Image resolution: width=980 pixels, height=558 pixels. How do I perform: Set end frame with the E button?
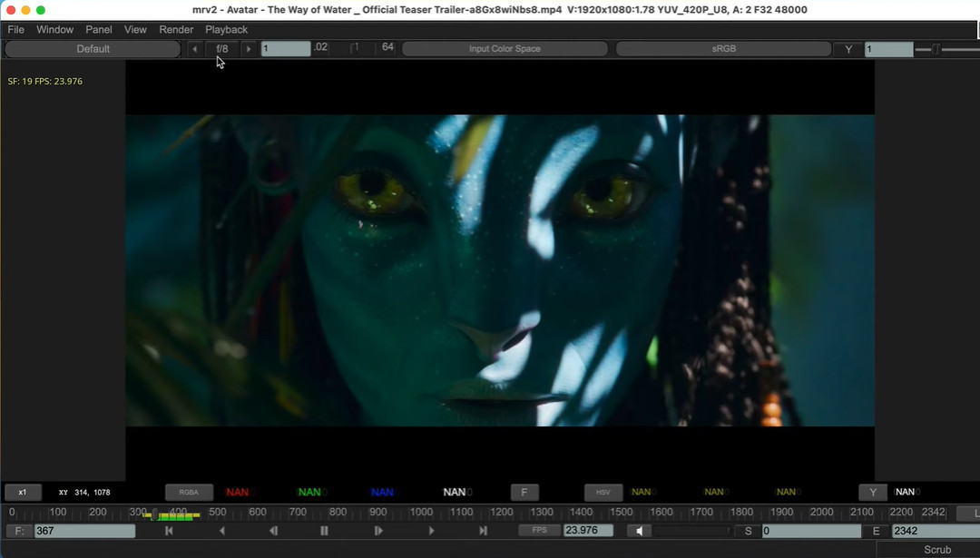coord(877,531)
